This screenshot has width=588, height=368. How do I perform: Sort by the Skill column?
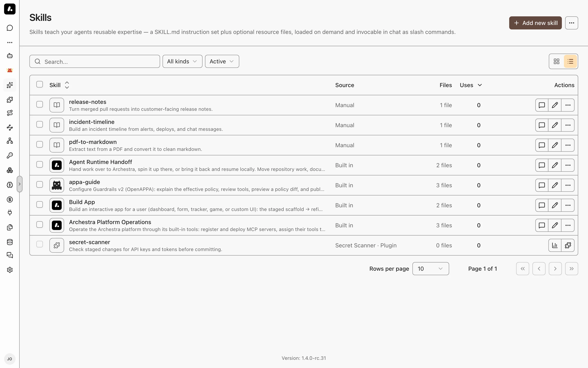tap(60, 85)
